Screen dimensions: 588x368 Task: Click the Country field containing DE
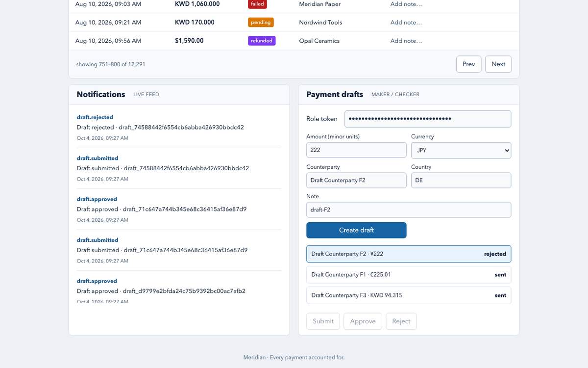click(461, 180)
